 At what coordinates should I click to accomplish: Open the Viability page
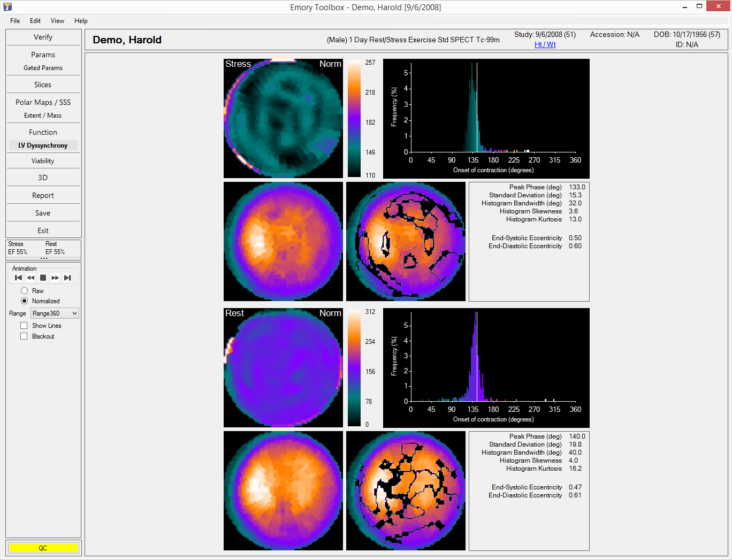[43, 161]
